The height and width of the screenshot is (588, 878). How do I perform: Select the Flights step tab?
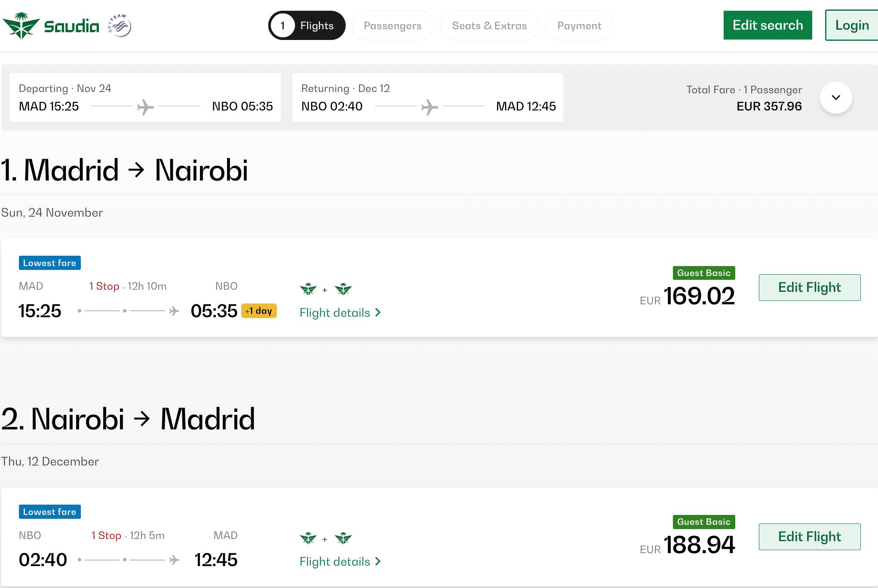point(307,26)
